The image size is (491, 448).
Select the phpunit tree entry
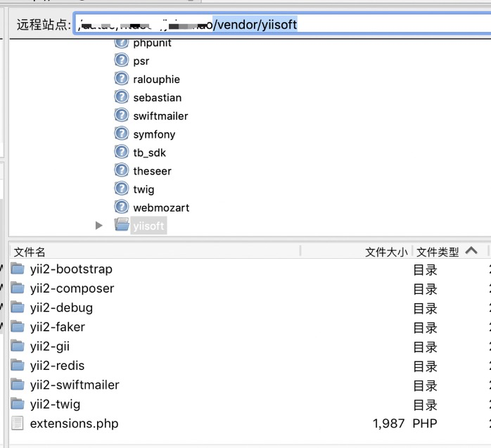click(x=152, y=43)
